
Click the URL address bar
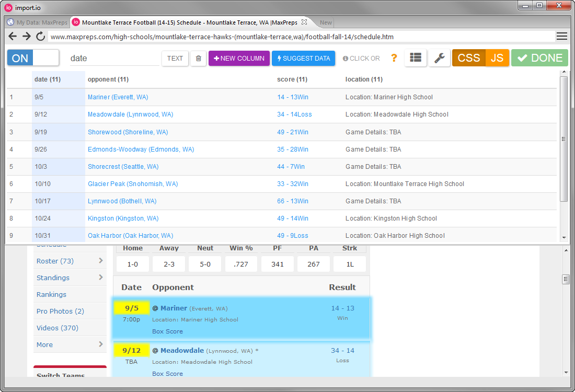[301, 37]
